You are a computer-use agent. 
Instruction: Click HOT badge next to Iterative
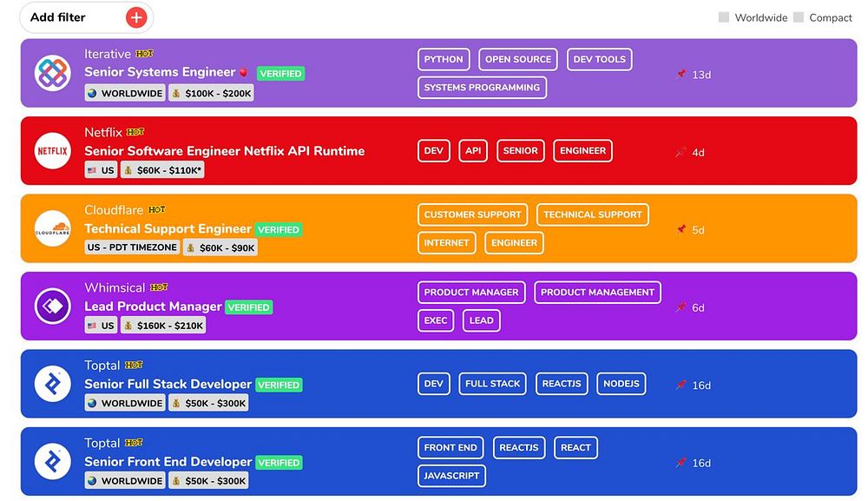coord(144,54)
